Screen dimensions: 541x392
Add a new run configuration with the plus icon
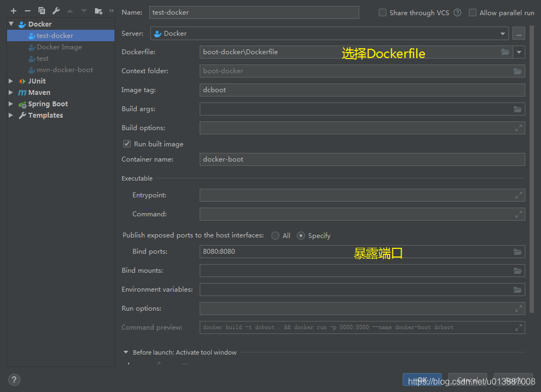point(14,11)
